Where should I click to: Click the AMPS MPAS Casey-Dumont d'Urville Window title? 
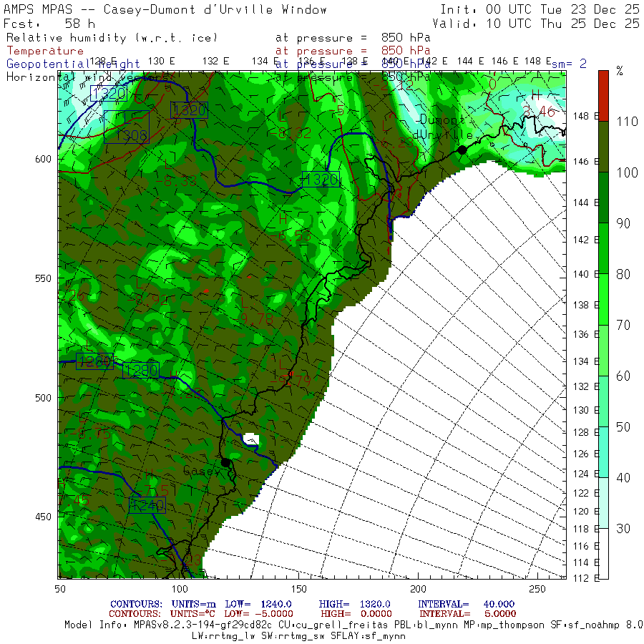(165, 9)
